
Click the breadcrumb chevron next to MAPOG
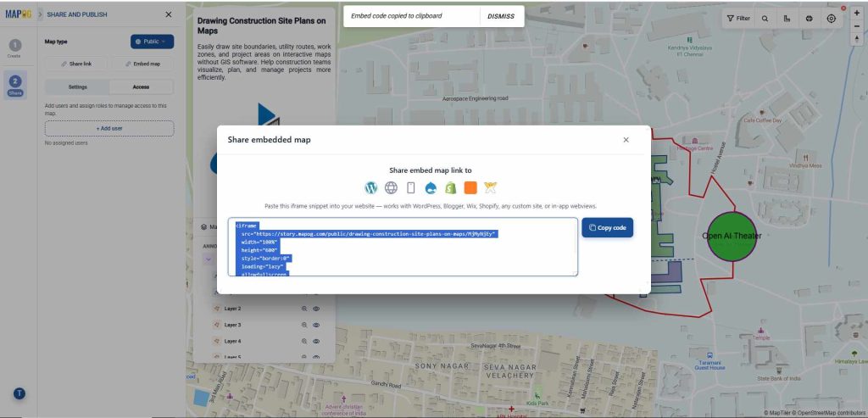[x=40, y=14]
